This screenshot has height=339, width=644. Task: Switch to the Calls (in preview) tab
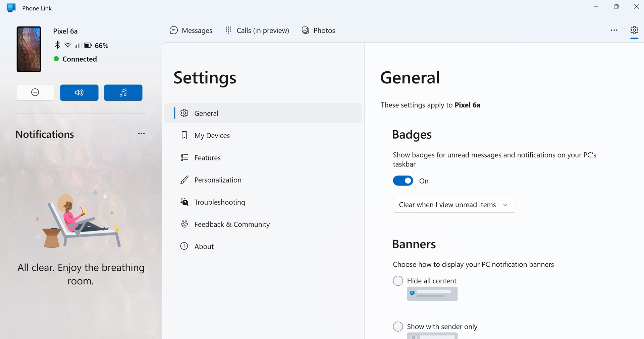tap(257, 30)
